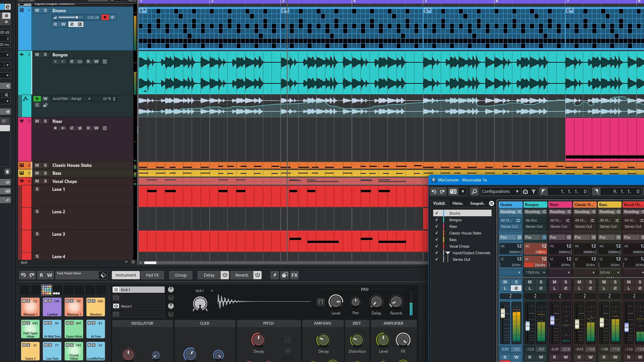Click the MixConsole search magnifier icon
Screen dimensions: 644x362
click(x=474, y=191)
